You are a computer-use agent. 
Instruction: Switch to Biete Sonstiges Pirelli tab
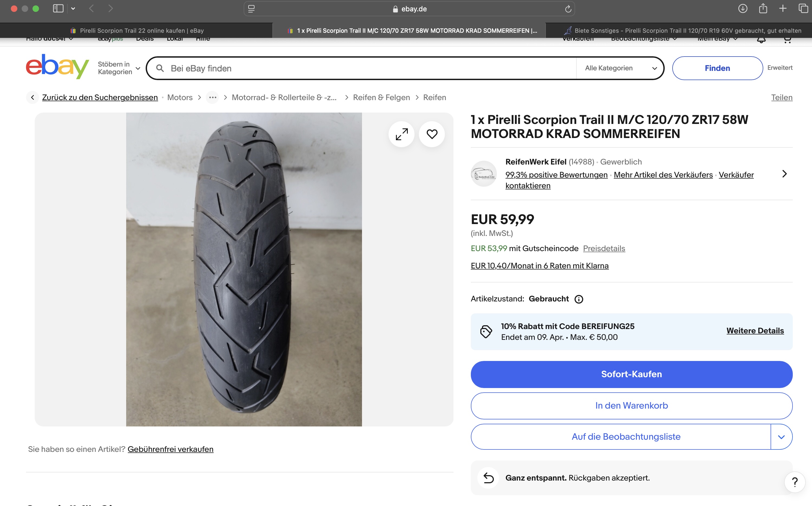click(x=683, y=31)
